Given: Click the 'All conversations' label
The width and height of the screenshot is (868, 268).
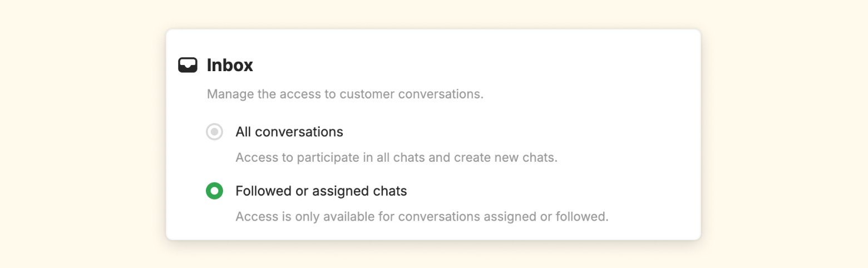Looking at the screenshot, I should coord(289,132).
